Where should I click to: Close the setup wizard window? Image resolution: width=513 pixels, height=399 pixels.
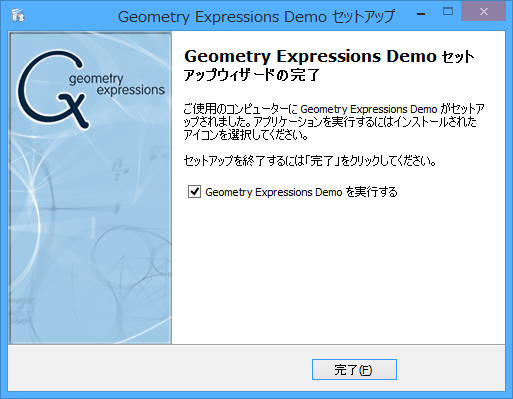(x=484, y=12)
